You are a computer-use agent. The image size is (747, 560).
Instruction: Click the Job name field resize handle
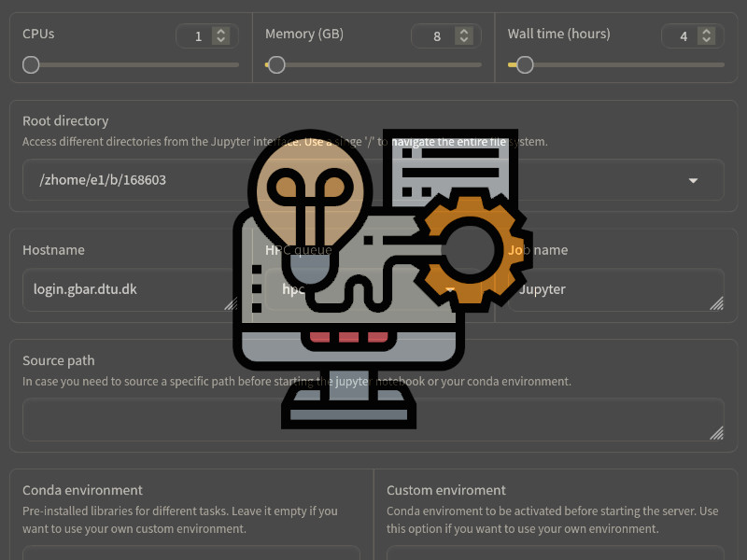(x=716, y=303)
